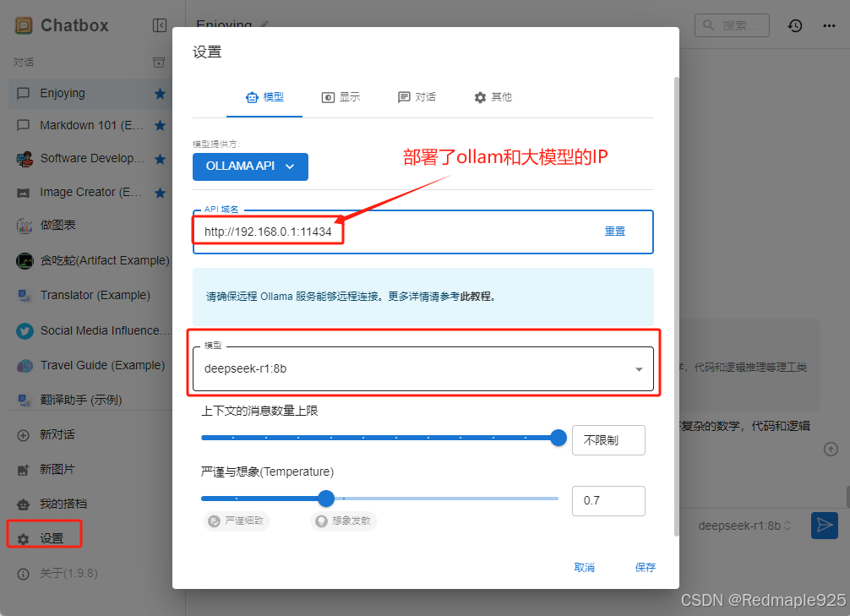This screenshot has height=616, width=850.
Task: Expand the deepseek-r1:8b model dropdown
Action: 422,368
